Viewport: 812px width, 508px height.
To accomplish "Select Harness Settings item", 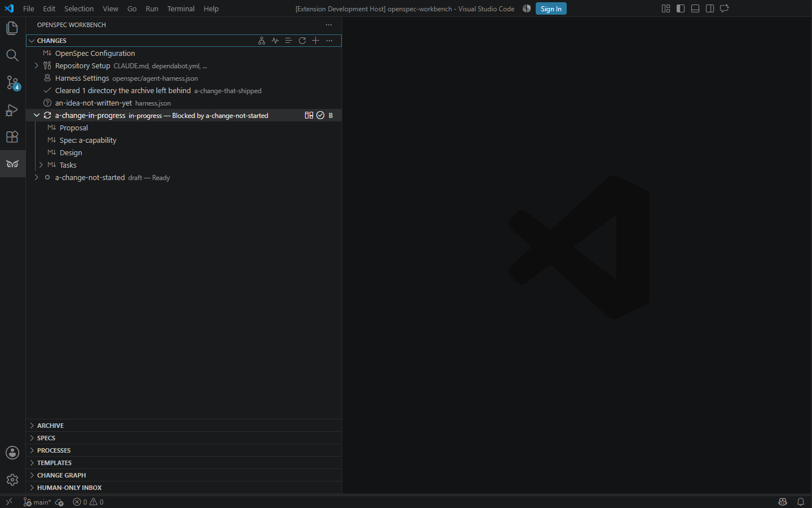I will (x=184, y=78).
